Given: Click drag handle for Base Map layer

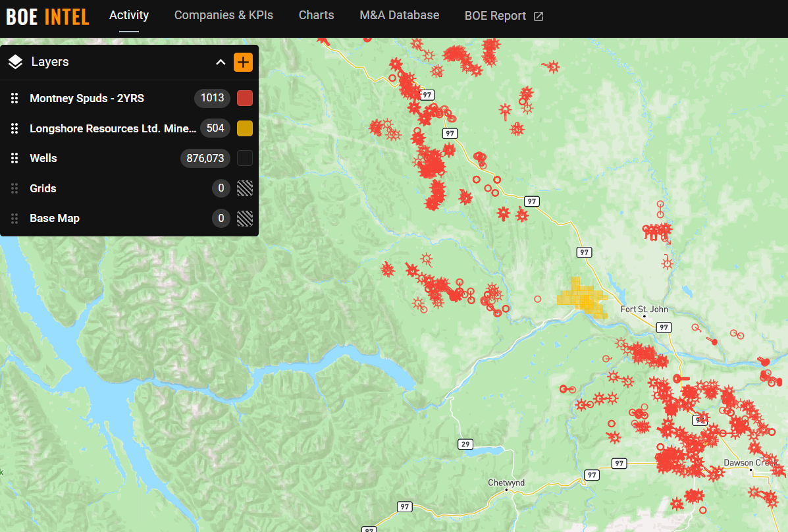Looking at the screenshot, I should click(x=14, y=218).
